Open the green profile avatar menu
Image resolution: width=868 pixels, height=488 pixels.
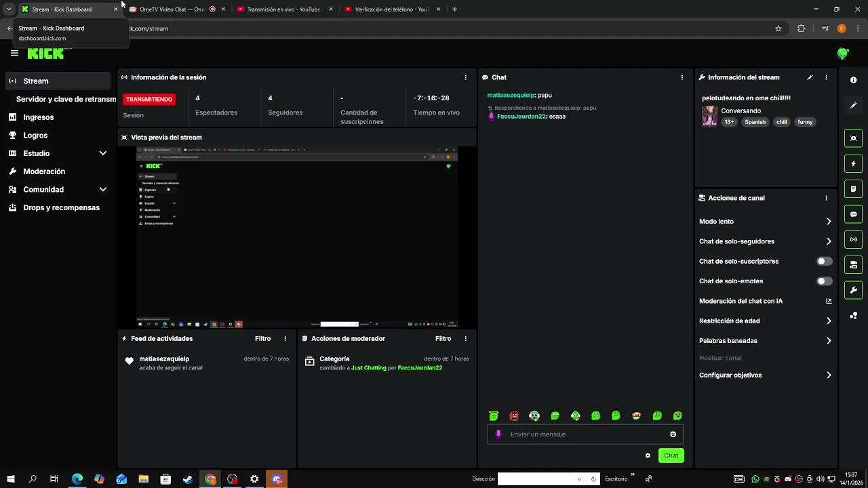(843, 54)
